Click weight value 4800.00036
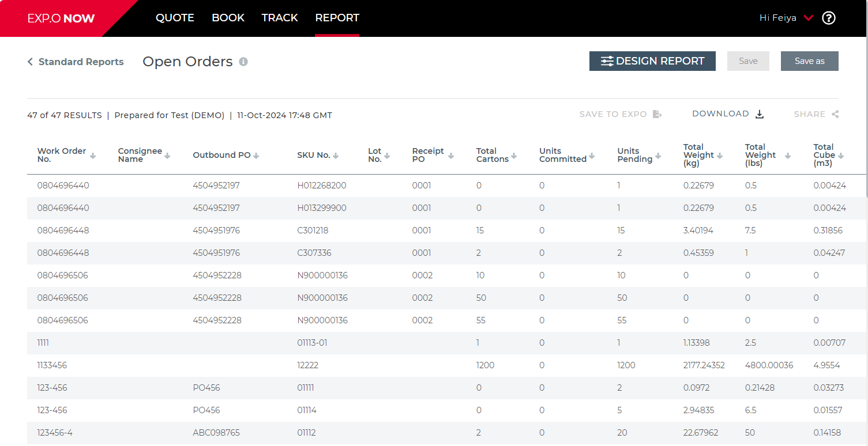The image size is (868, 446). coord(769,365)
